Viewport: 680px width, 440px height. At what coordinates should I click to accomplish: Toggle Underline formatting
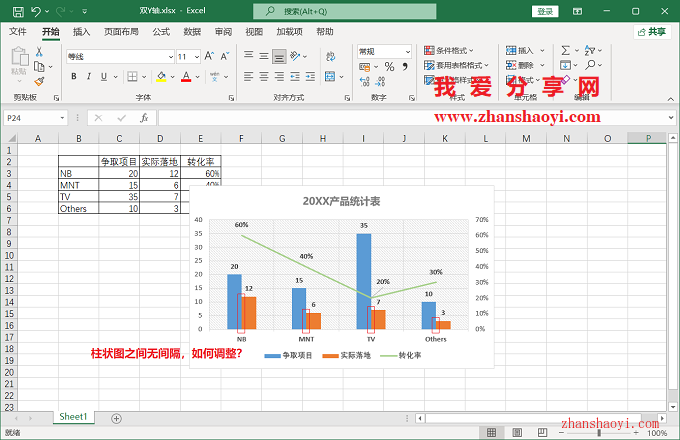point(104,77)
